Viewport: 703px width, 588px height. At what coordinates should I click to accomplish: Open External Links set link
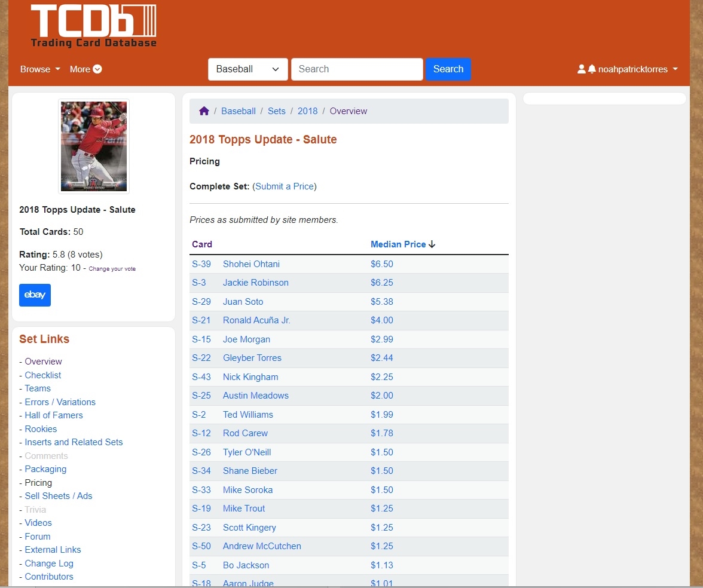click(53, 550)
